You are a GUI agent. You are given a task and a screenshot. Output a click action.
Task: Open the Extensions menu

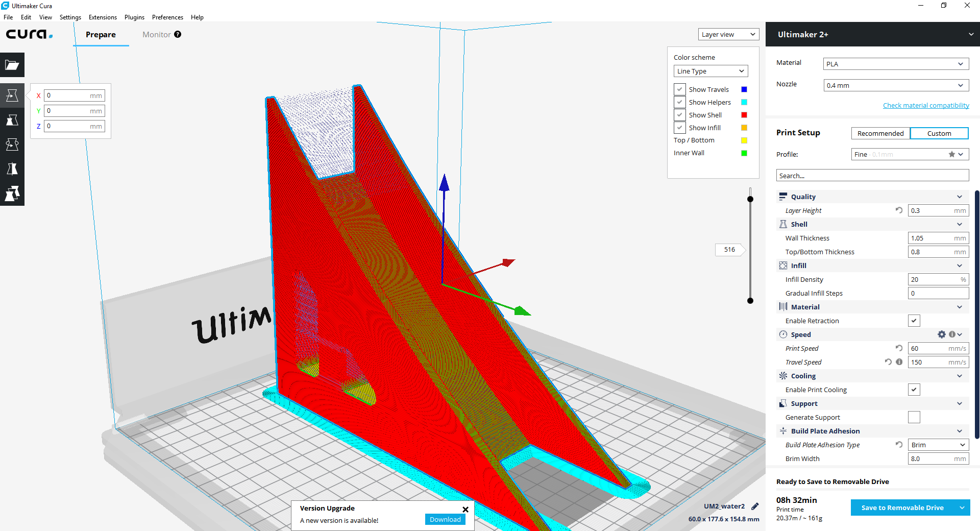[103, 17]
